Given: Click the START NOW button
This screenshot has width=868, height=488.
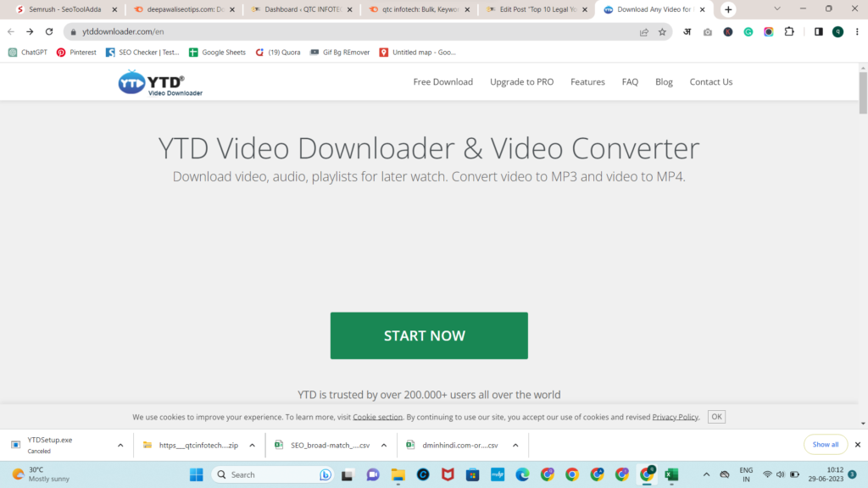Looking at the screenshot, I should pos(429,335).
